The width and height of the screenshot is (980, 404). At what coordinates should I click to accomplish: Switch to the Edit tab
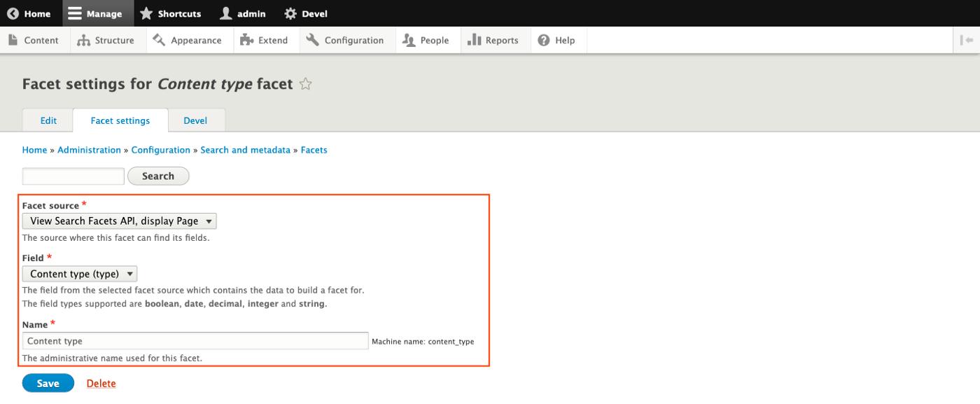coord(48,120)
